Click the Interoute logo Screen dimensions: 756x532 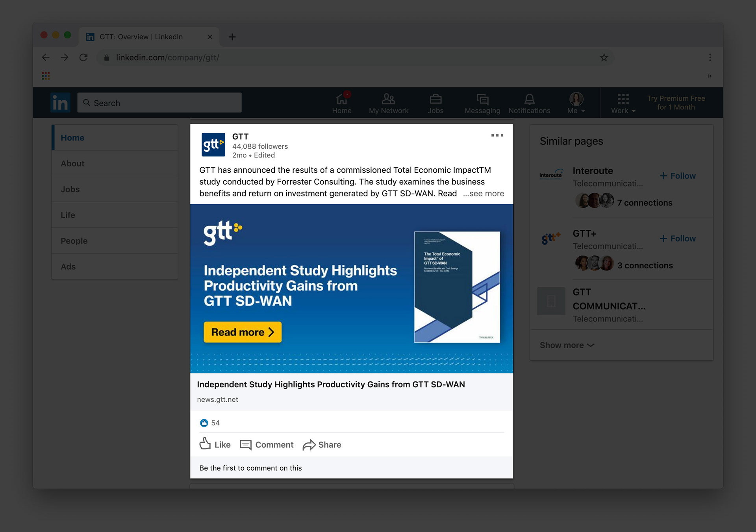coord(551,175)
